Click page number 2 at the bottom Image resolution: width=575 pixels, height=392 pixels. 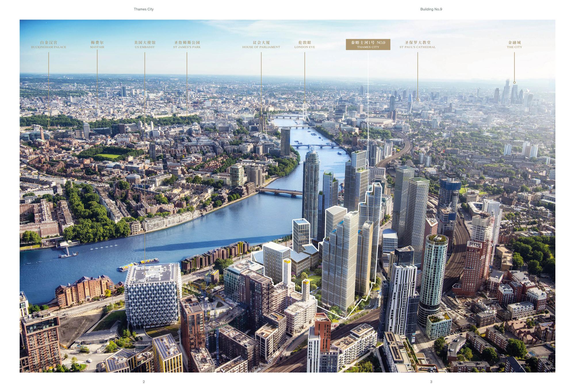pos(143,382)
